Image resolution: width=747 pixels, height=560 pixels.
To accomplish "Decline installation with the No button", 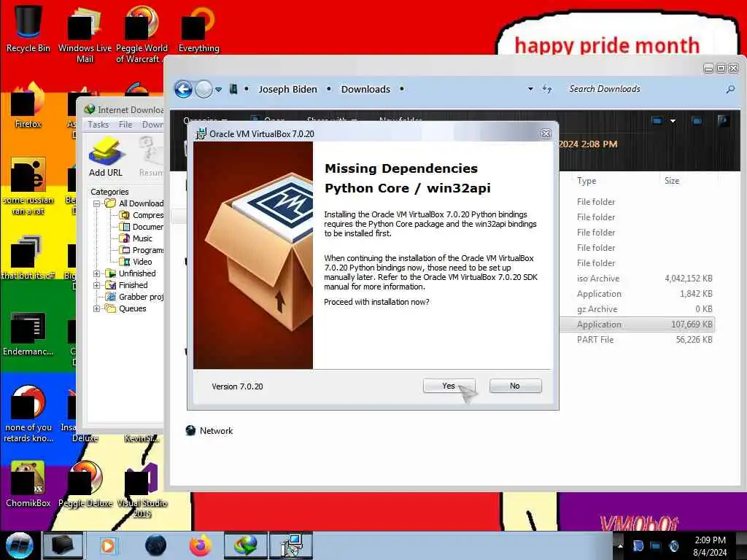I will click(515, 386).
